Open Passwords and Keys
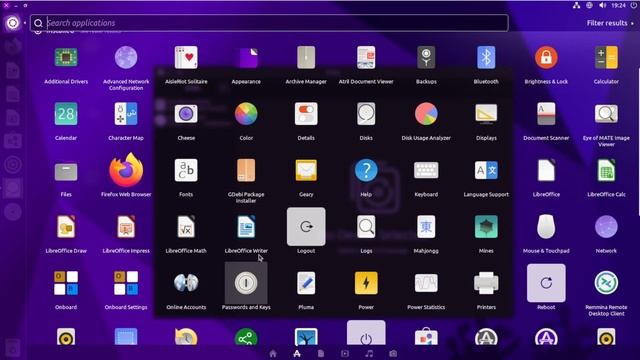640x360 pixels. pos(246,283)
